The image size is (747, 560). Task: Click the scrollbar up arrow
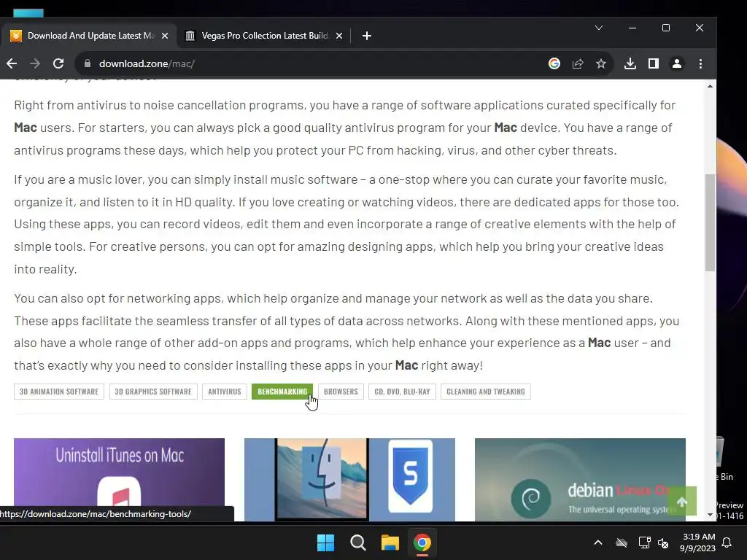click(x=710, y=86)
